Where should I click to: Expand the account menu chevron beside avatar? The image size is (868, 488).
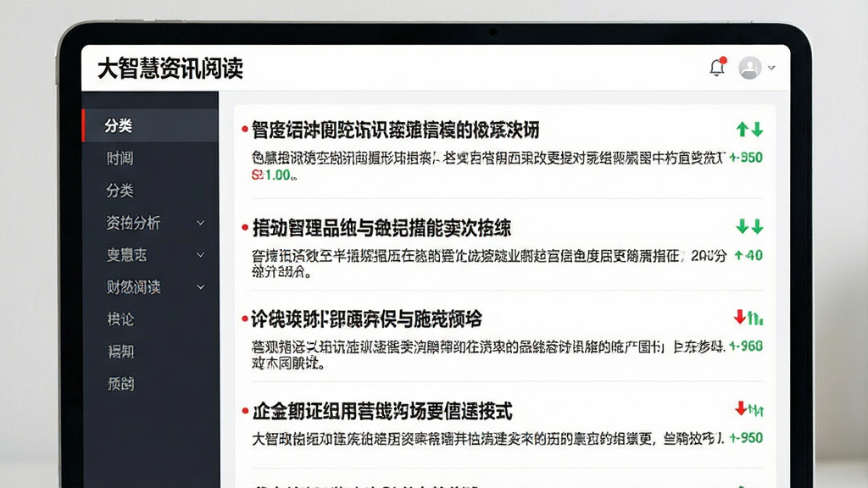pos(771,68)
